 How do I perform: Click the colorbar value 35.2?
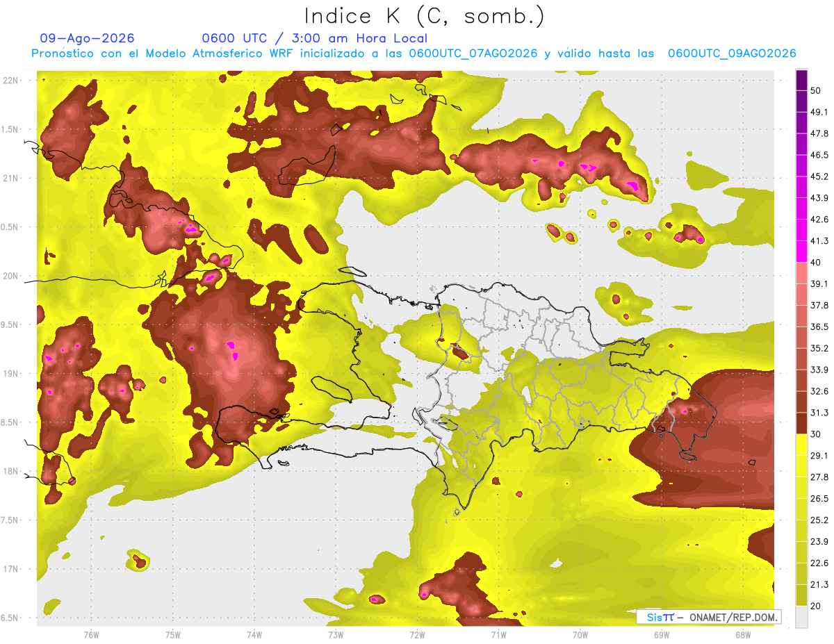coord(819,348)
